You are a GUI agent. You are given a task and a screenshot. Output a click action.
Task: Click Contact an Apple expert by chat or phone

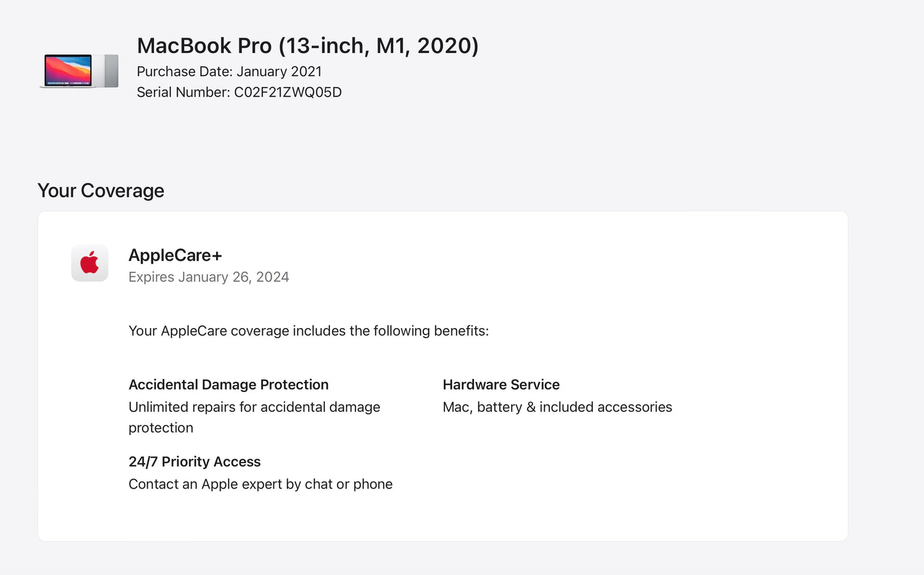click(260, 484)
